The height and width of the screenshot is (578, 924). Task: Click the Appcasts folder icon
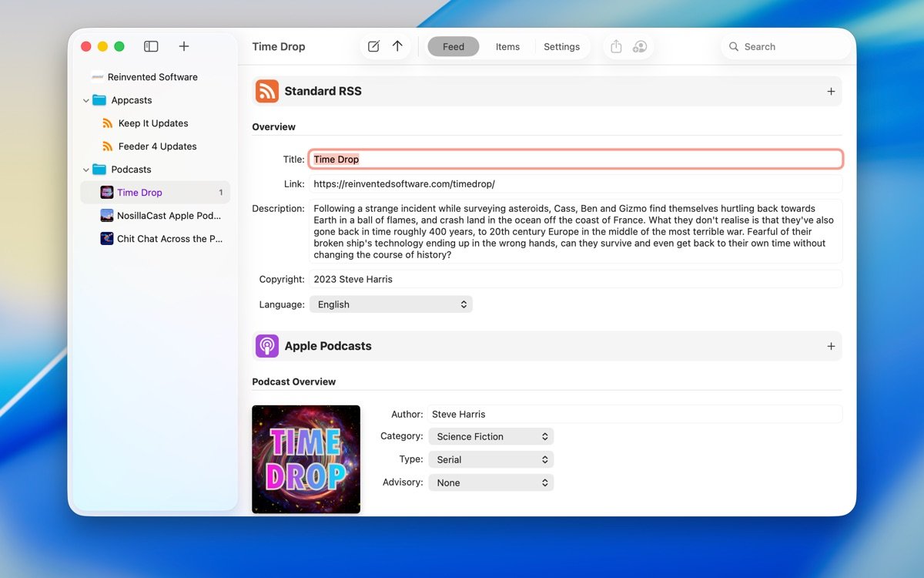click(99, 100)
